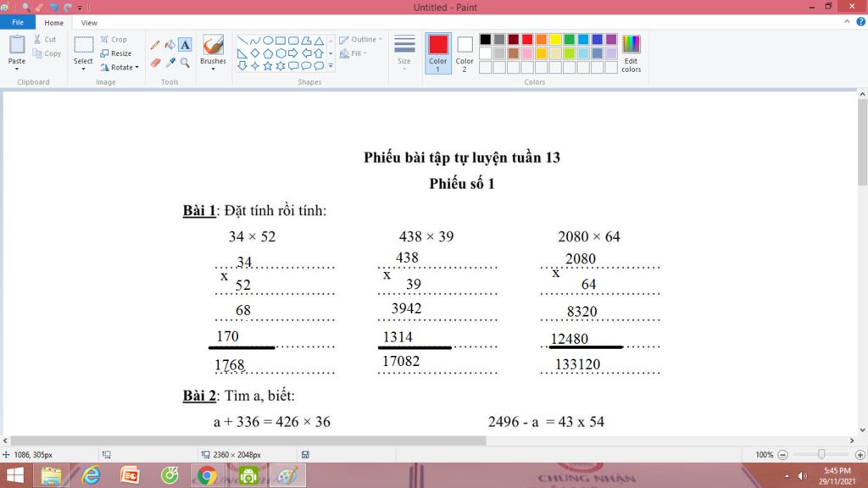Open the line Size dropdown
The height and width of the screenshot is (488, 868).
click(404, 52)
